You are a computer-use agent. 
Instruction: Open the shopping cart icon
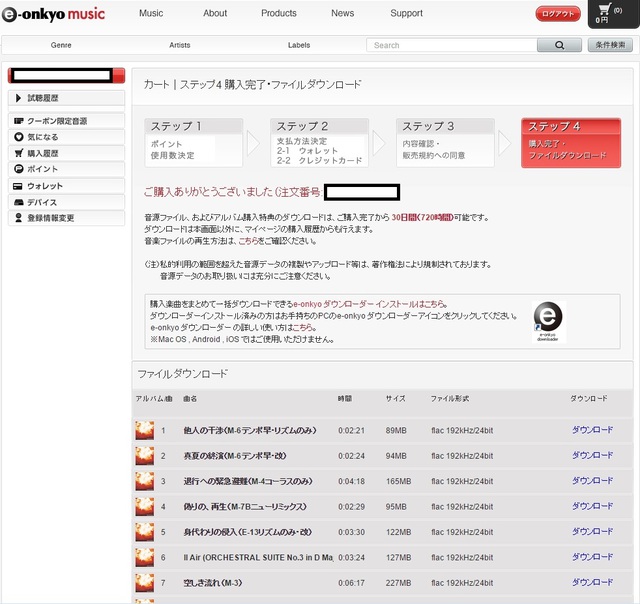(x=602, y=12)
